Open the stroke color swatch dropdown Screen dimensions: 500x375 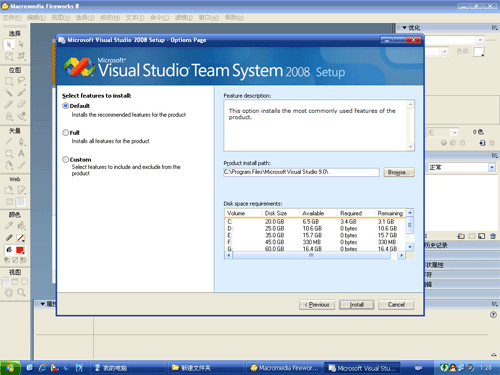(20, 238)
